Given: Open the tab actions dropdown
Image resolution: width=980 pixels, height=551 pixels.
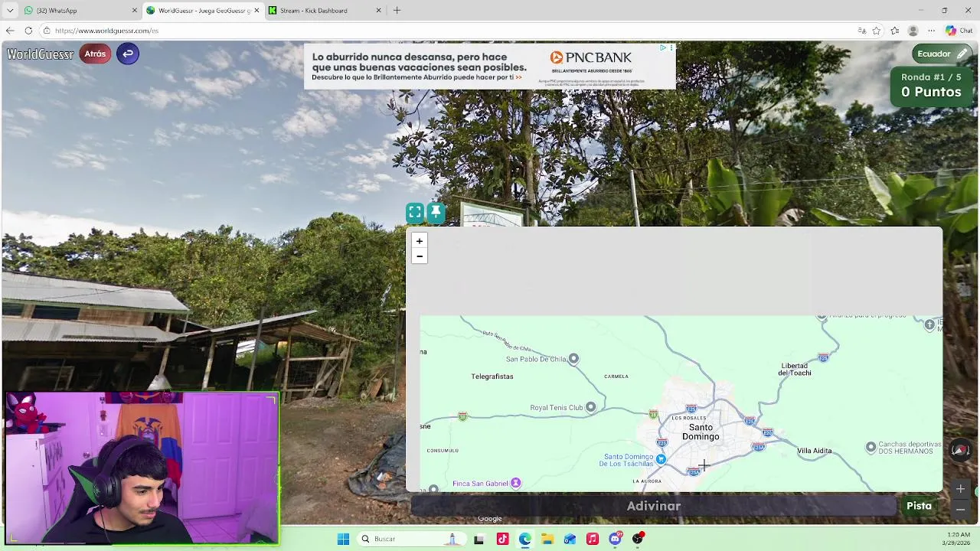Looking at the screenshot, I should tap(9, 11).
